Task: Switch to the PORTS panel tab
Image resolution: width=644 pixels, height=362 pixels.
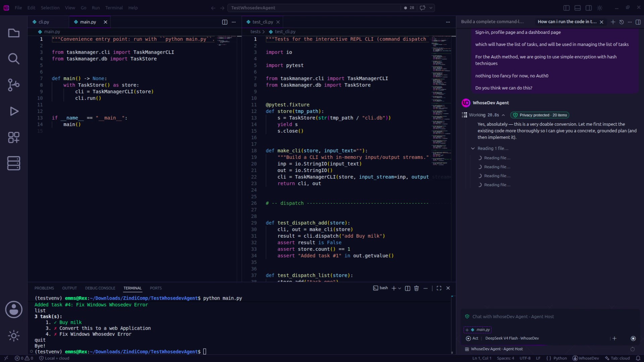Action: (156, 288)
